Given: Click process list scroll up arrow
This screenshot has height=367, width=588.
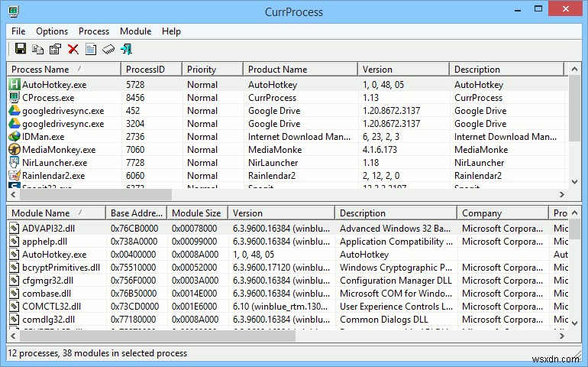Looking at the screenshot, I should point(574,69).
